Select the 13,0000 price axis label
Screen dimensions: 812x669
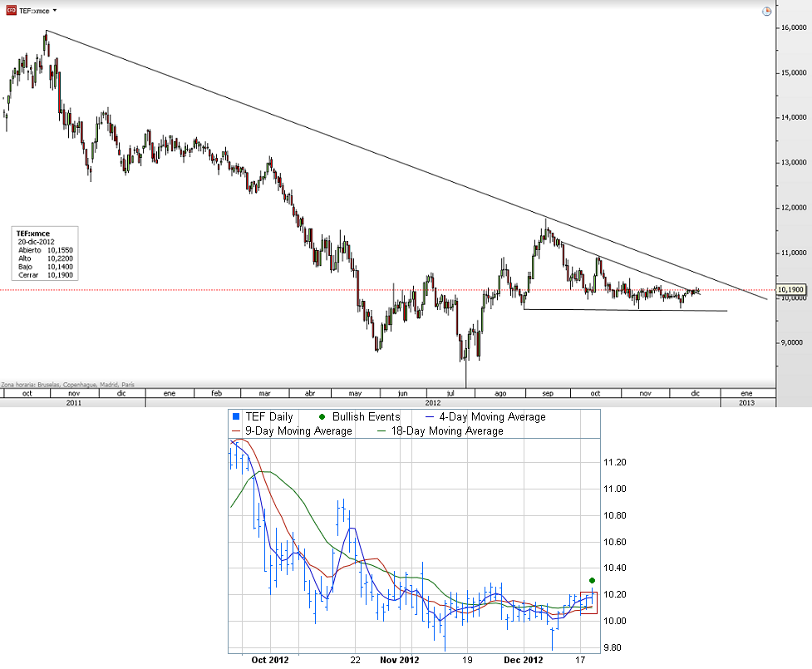click(794, 163)
